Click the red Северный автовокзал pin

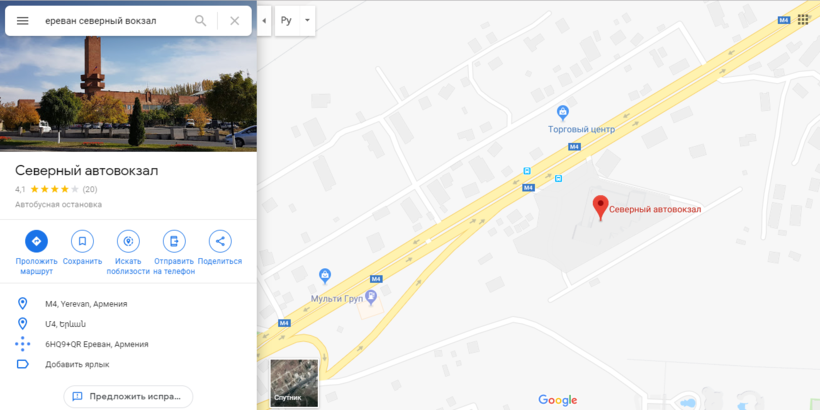click(601, 208)
